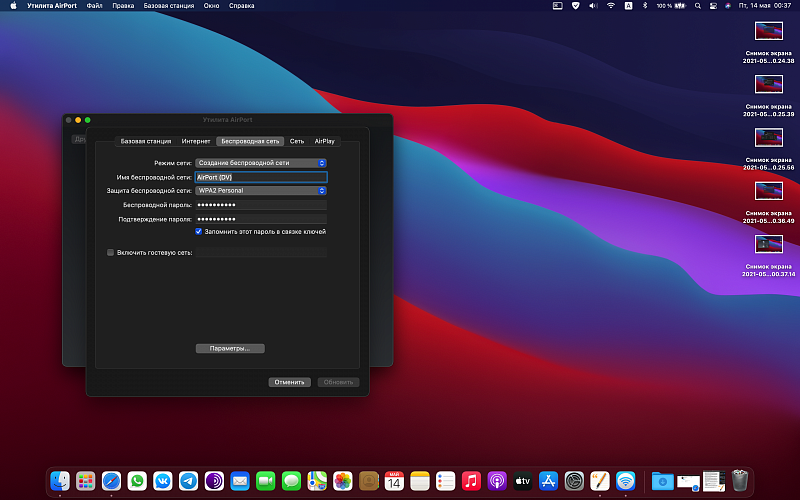Click the "Параметры..." button
Viewport: 800px width, 500px height.
230,348
